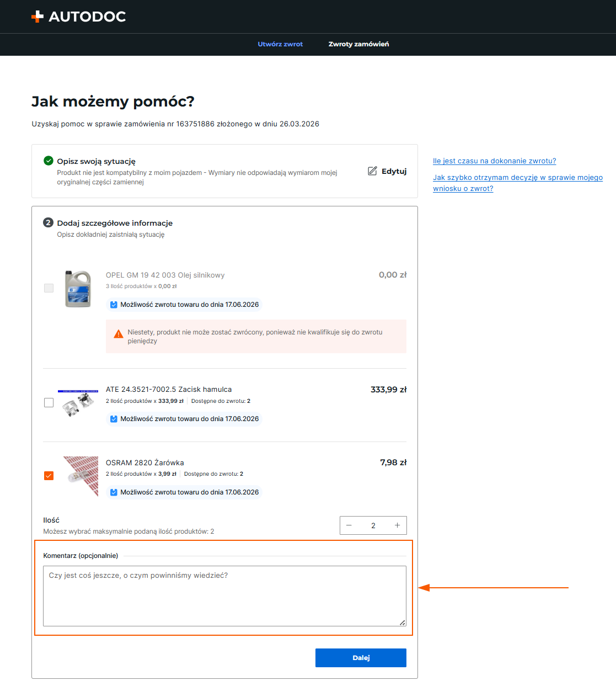The height and width of the screenshot is (686, 616).
Task: Click the 7,98 zł price
Action: pyautogui.click(x=393, y=462)
